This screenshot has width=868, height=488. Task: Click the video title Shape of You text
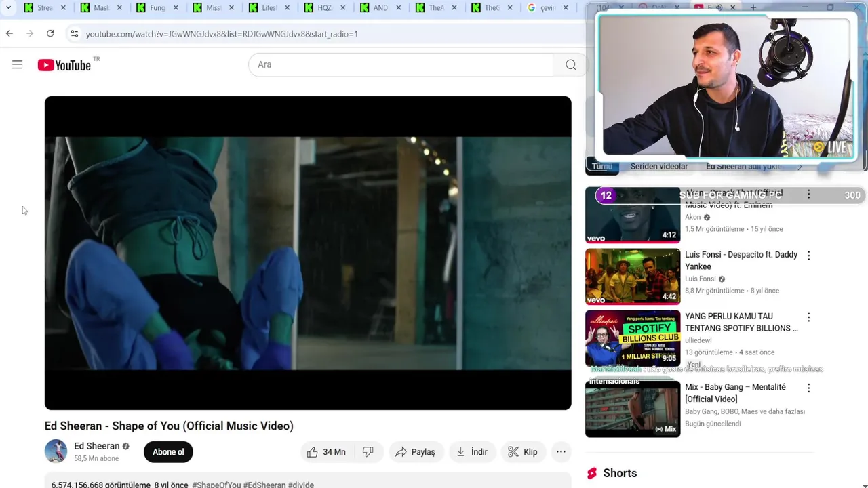(x=169, y=426)
